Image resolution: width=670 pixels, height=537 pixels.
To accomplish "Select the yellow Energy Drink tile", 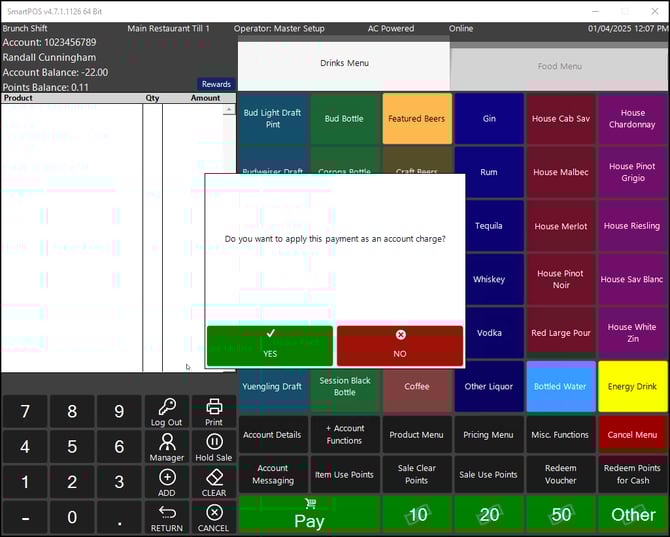I will pyautogui.click(x=633, y=387).
